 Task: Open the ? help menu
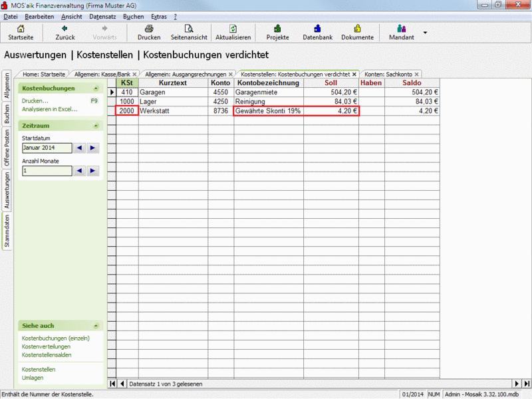pyautogui.click(x=176, y=17)
